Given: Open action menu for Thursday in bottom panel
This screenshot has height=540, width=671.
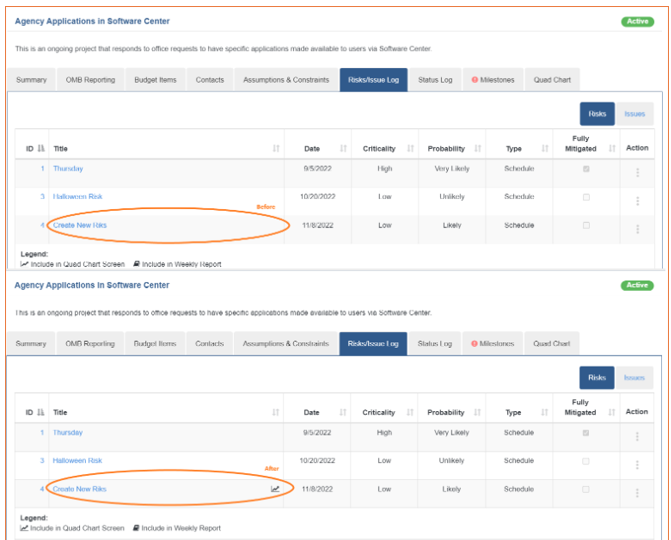Looking at the screenshot, I should (637, 436).
